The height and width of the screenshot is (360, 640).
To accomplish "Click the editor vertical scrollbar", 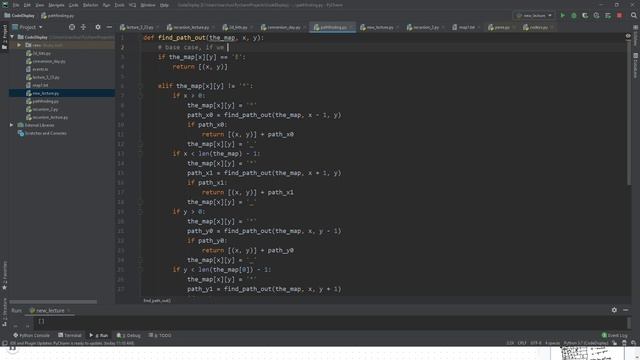I will (629, 114).
